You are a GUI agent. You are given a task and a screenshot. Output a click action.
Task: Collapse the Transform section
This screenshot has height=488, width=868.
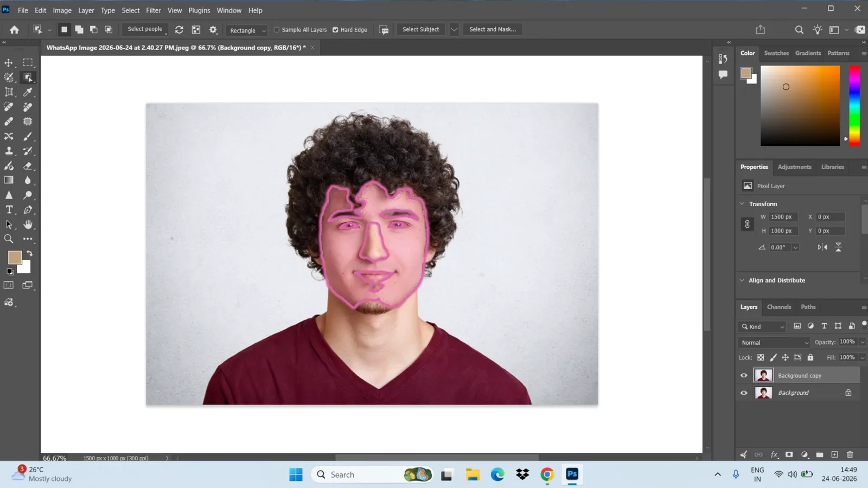(x=742, y=204)
